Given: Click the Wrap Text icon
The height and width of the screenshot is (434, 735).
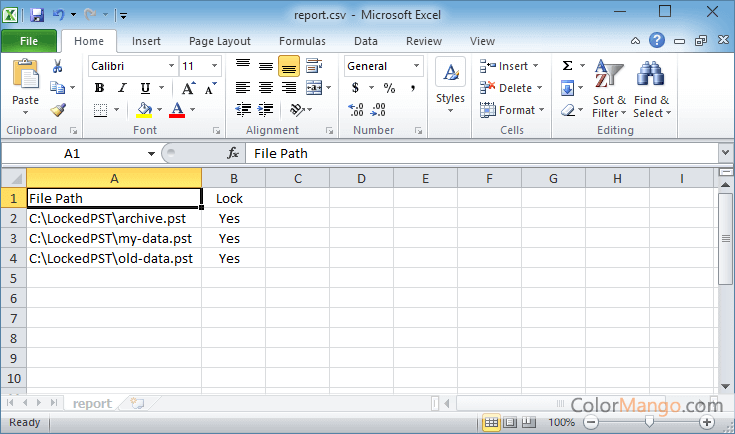Looking at the screenshot, I should click(314, 66).
